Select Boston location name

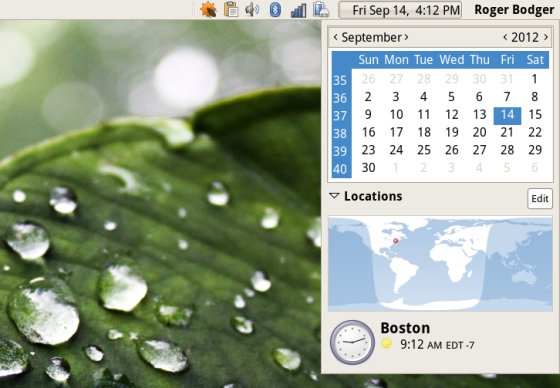(x=405, y=328)
